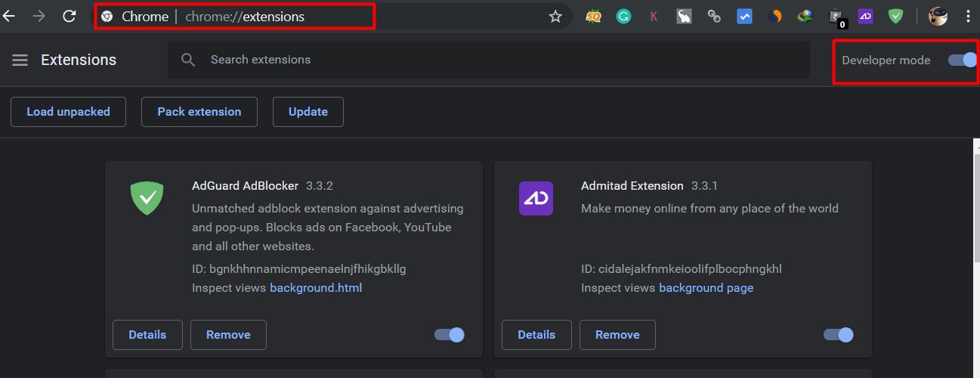Click the AdGuard AdBlocker title text
Viewport: 980px width, 378px height.
(x=246, y=185)
